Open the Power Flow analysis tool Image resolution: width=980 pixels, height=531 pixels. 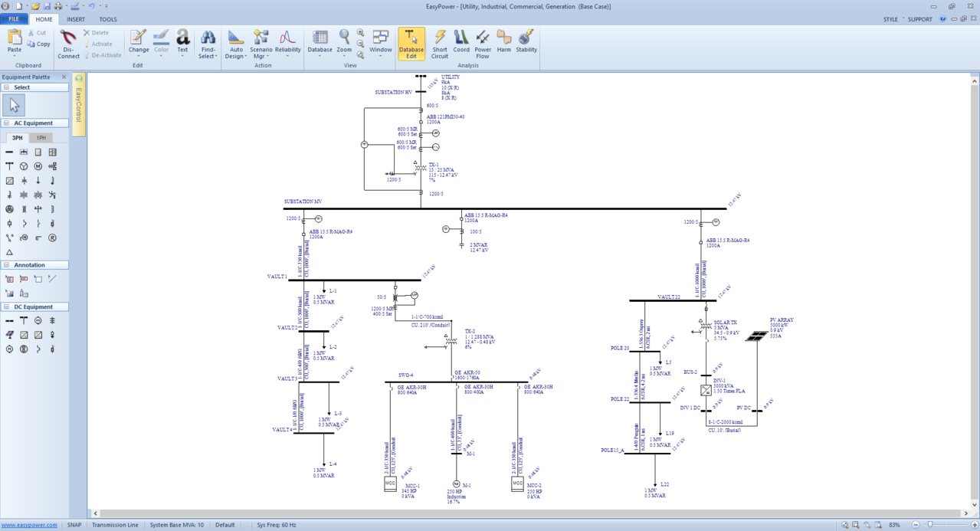click(481, 44)
